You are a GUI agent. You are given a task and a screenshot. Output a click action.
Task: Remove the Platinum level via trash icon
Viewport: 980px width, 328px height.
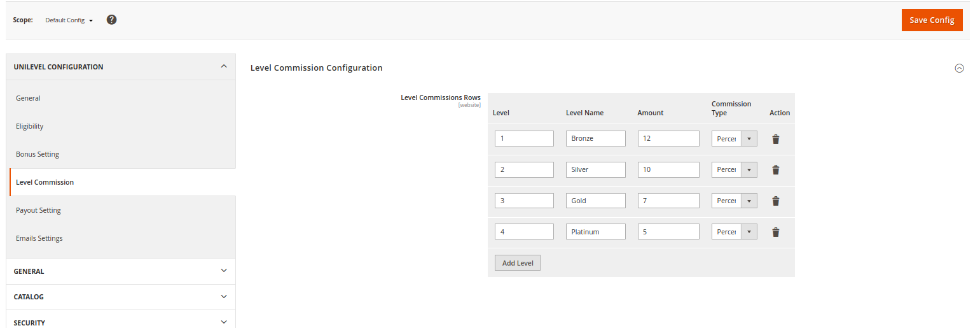[775, 232]
